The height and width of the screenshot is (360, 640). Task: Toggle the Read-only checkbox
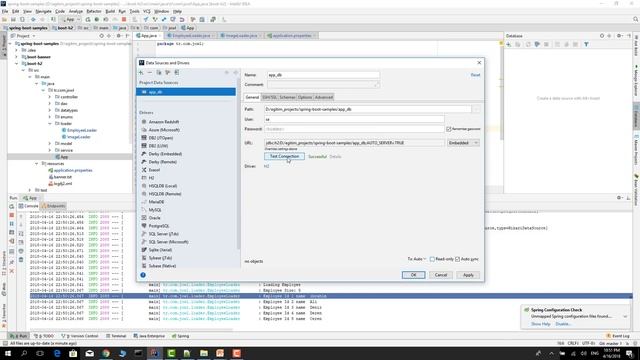click(432, 259)
